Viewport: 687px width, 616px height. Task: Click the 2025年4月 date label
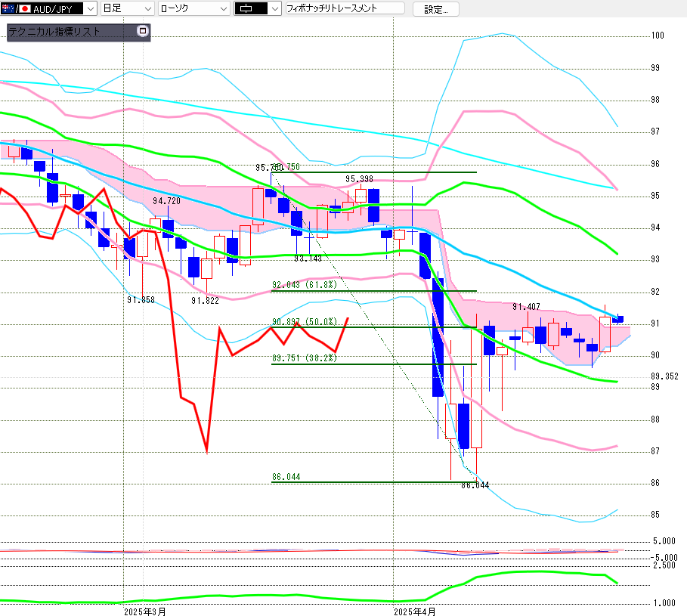[x=414, y=611]
